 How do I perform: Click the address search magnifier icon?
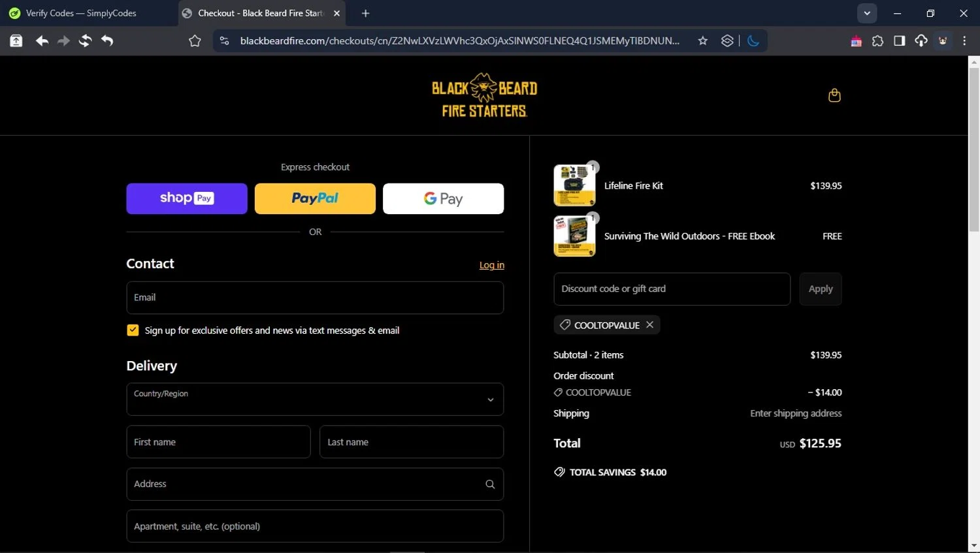click(x=490, y=484)
